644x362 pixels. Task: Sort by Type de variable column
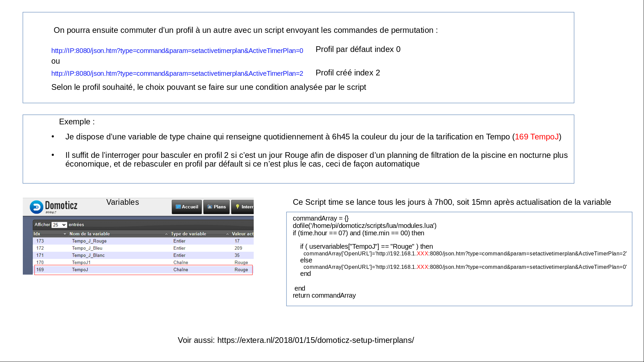tap(189, 234)
